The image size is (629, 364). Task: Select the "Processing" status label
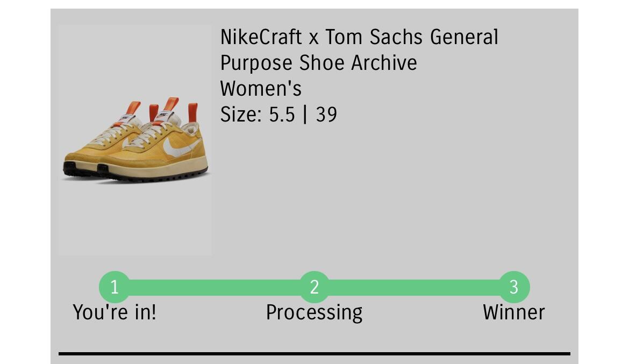[314, 312]
